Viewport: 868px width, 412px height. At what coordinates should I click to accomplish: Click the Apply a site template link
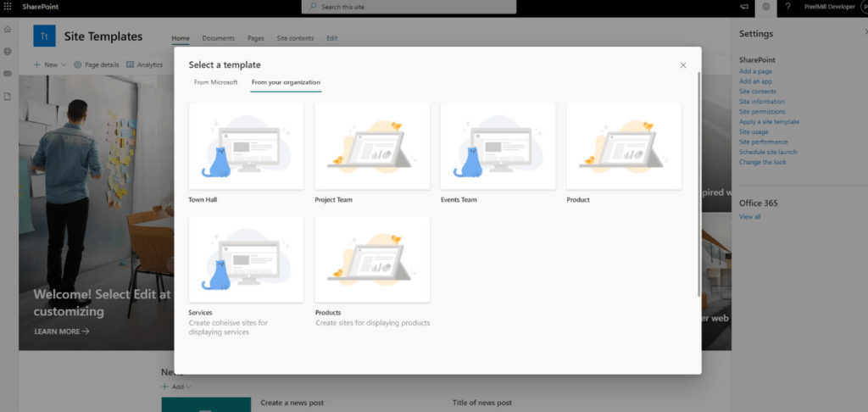tap(769, 122)
